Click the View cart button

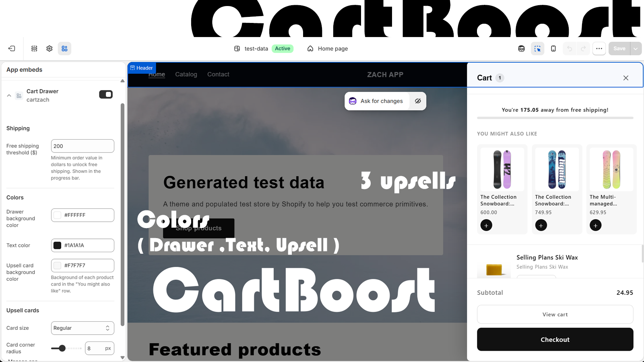(555, 315)
